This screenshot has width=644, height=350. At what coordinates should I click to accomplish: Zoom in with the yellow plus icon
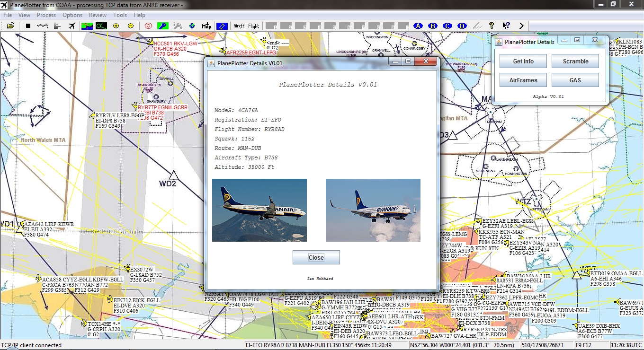point(116,26)
